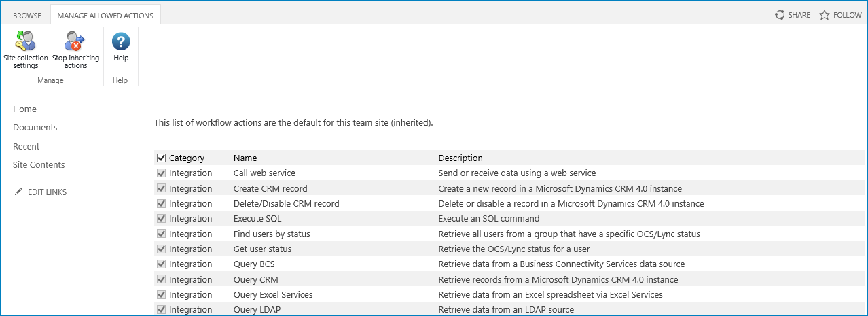Open Documents in the side navigation
Screen dimensions: 868x316
pyautogui.click(x=35, y=128)
